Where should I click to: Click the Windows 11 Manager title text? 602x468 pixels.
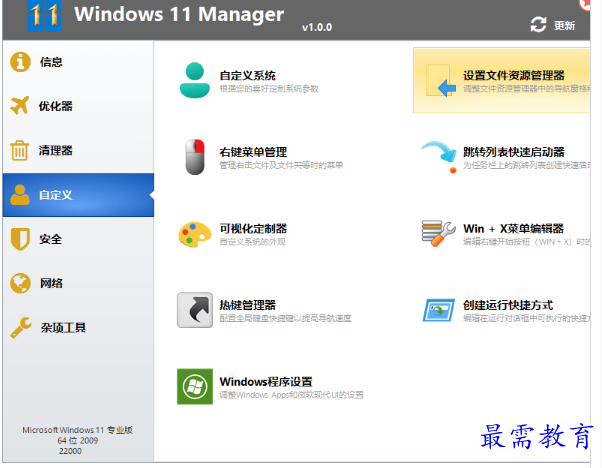pos(179,15)
